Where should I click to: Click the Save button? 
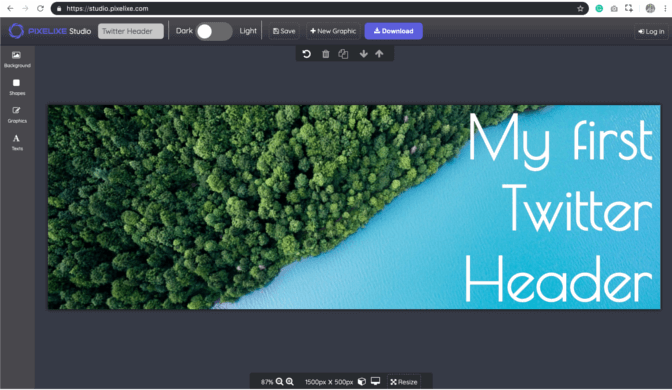284,31
